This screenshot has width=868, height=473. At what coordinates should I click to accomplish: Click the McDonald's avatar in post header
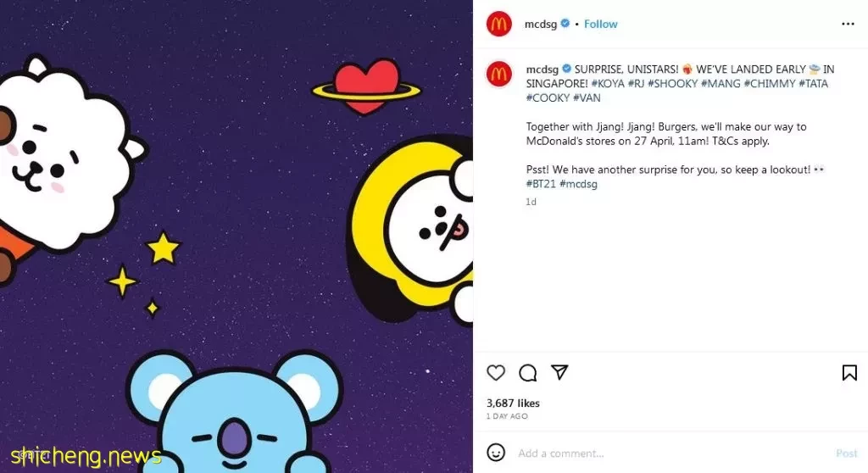498,24
